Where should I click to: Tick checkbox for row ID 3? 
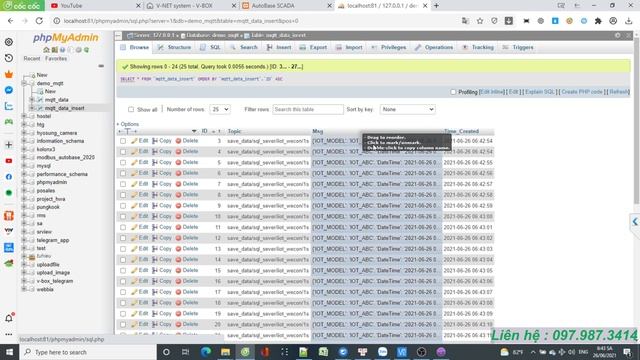(x=123, y=141)
